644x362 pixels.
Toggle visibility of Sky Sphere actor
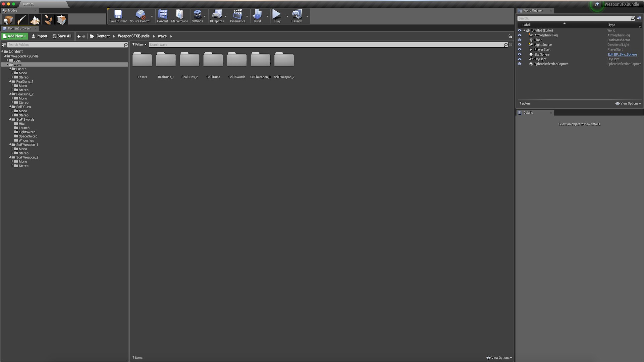coord(520,54)
